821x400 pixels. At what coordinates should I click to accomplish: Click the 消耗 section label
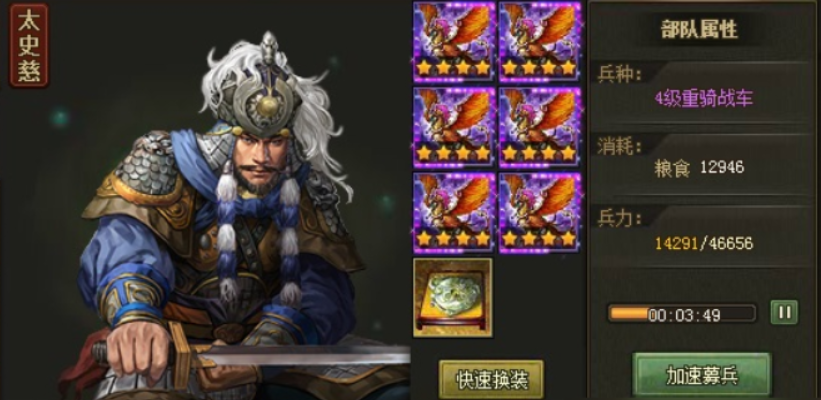click(x=619, y=147)
